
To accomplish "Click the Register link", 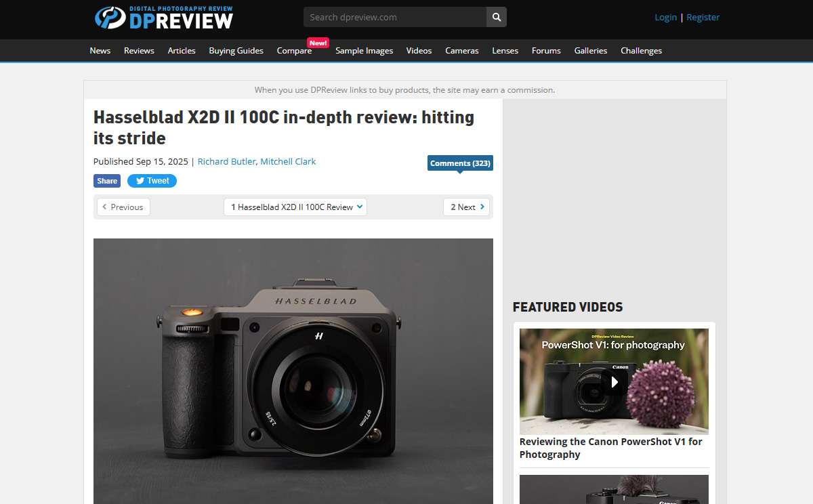I will (x=703, y=17).
